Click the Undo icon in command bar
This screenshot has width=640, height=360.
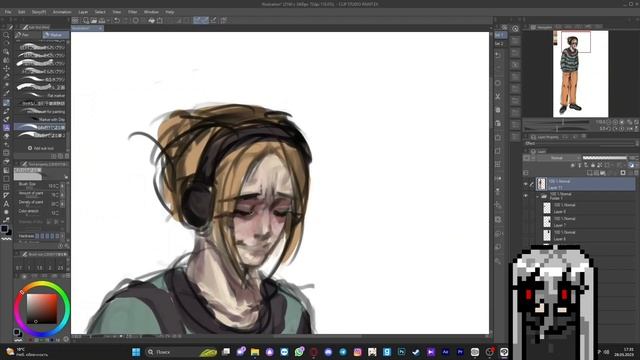click(x=117, y=20)
